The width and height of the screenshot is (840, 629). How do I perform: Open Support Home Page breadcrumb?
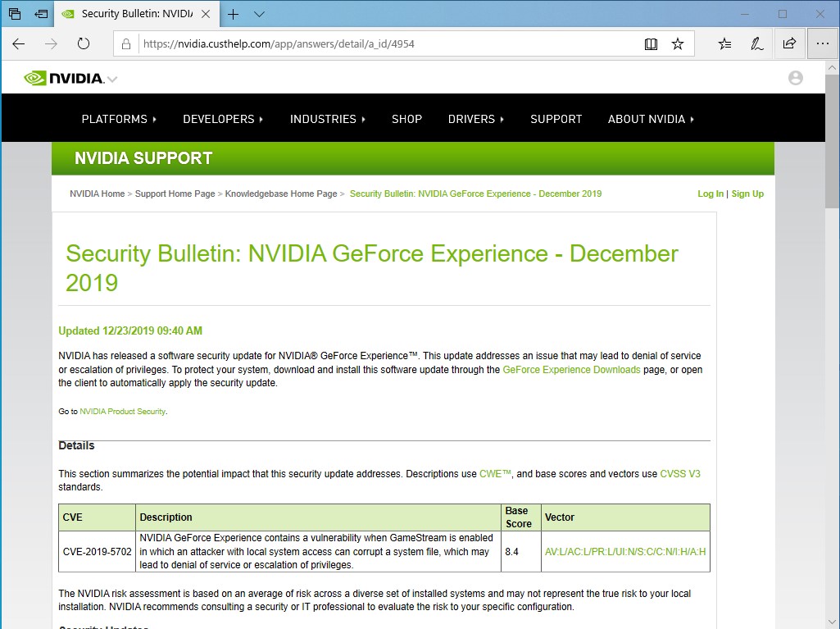175,194
